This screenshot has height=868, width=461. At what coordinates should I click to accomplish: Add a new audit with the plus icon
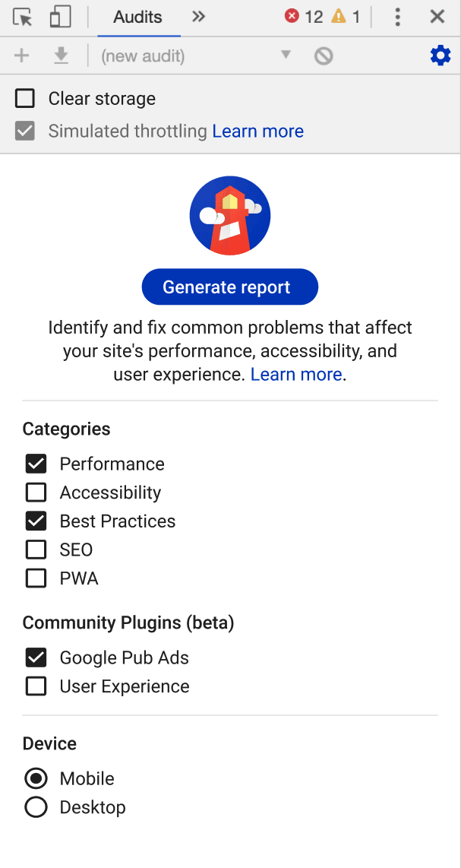tap(21, 55)
